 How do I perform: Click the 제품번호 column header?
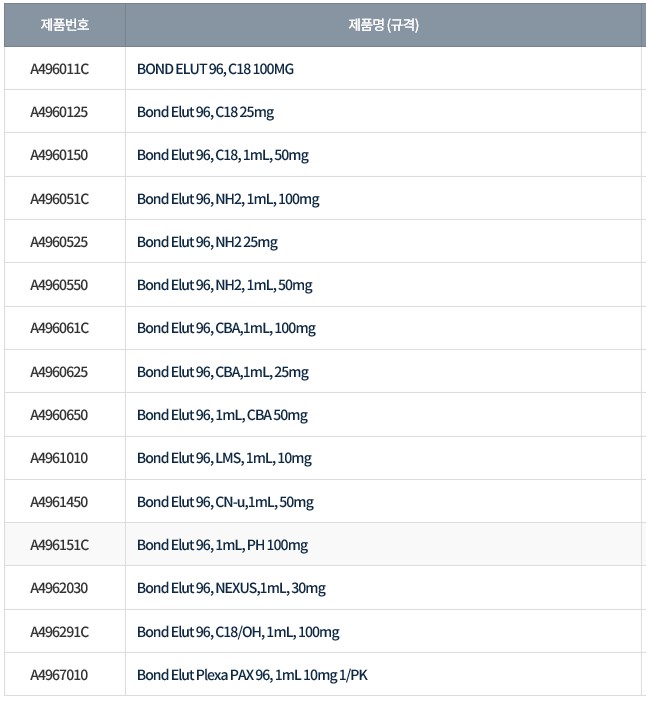click(x=64, y=25)
